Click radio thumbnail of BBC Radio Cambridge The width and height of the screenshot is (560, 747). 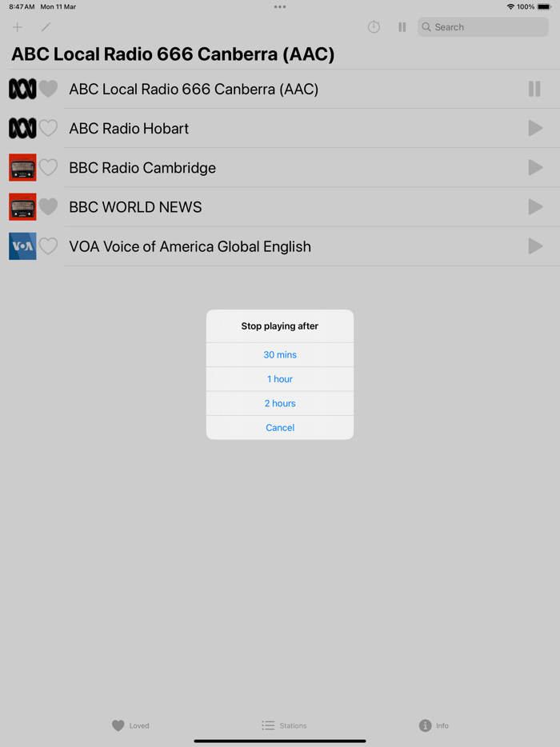(x=22, y=167)
